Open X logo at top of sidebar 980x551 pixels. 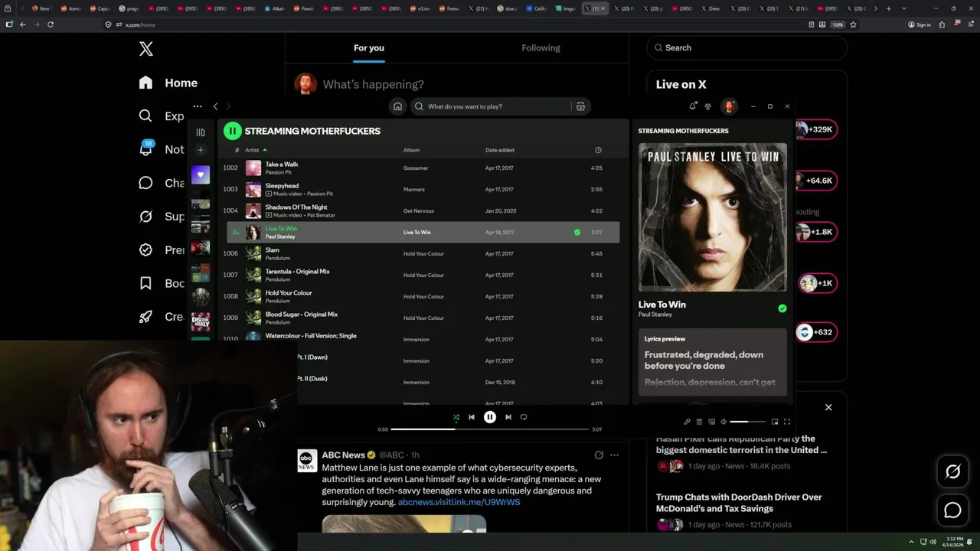(x=146, y=49)
